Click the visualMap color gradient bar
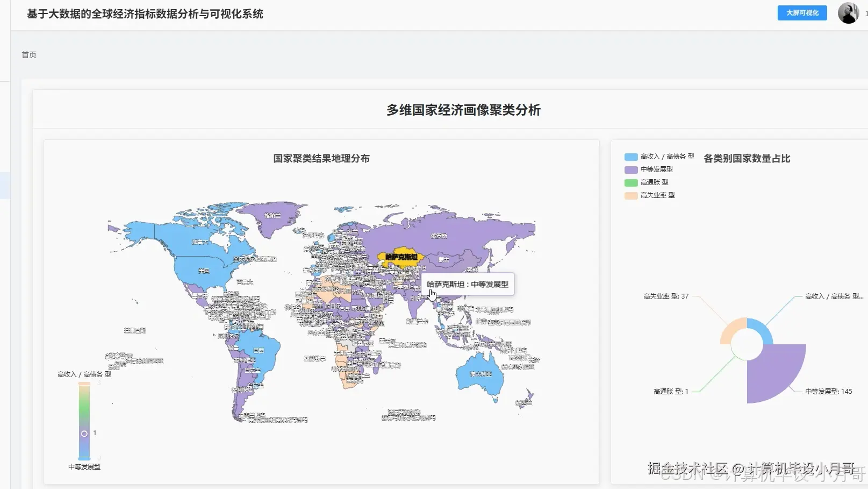 coord(84,421)
